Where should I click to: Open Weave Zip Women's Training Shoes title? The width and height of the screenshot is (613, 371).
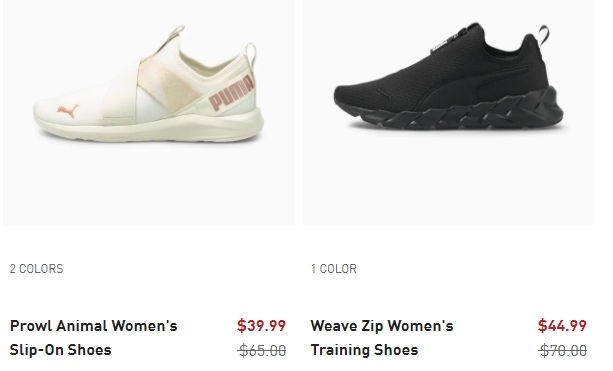382,338
